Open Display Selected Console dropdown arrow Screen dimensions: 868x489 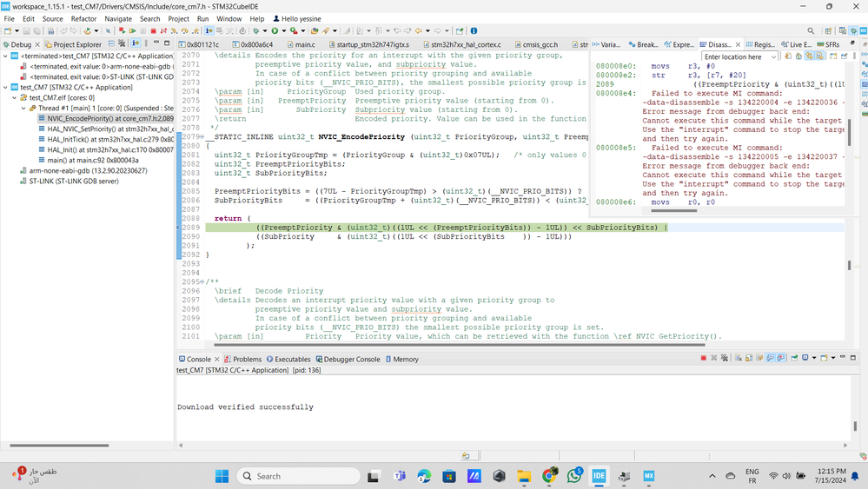pyautogui.click(x=814, y=358)
